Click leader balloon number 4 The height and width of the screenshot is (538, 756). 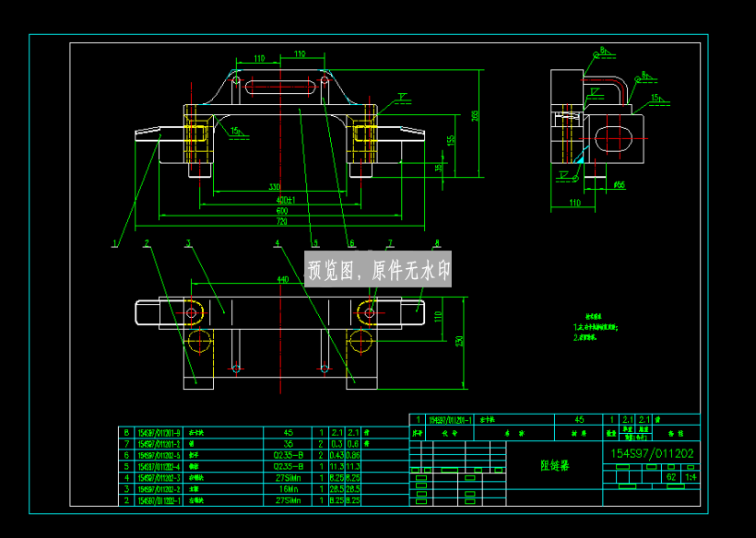(278, 243)
